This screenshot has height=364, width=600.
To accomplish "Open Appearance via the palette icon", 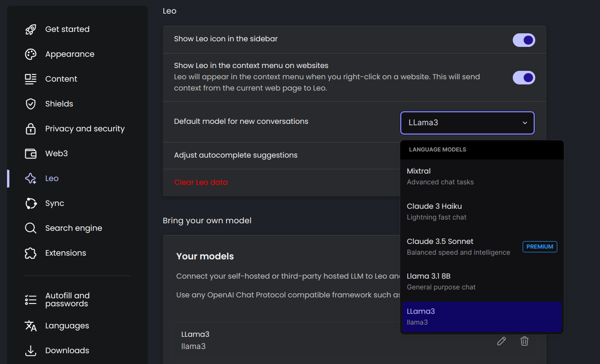I will click(30, 54).
